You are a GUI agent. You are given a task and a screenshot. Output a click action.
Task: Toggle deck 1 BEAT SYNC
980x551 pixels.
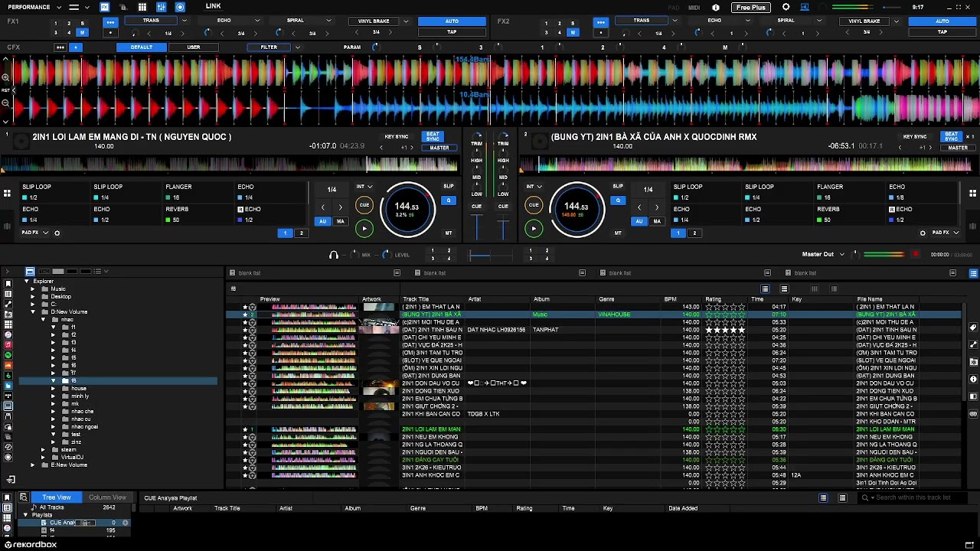pos(433,136)
